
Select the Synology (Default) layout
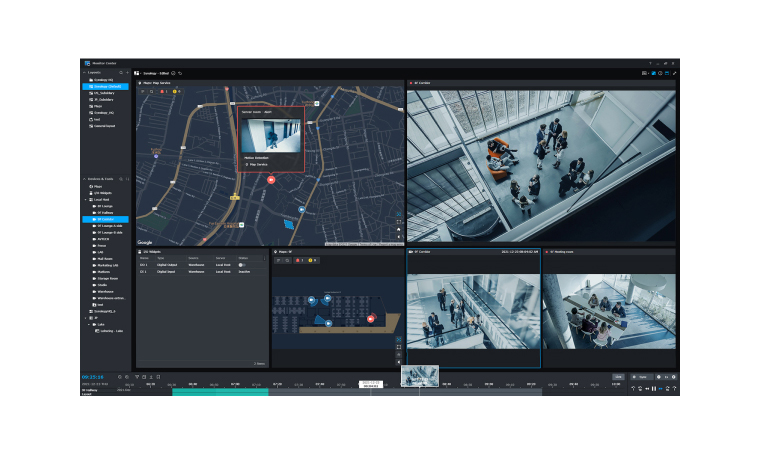coord(107,87)
